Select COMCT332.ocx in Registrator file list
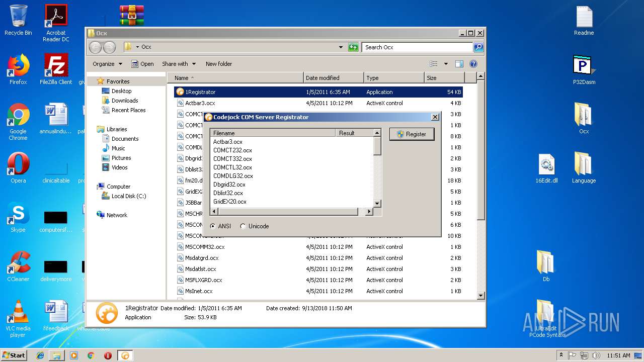 pyautogui.click(x=232, y=159)
